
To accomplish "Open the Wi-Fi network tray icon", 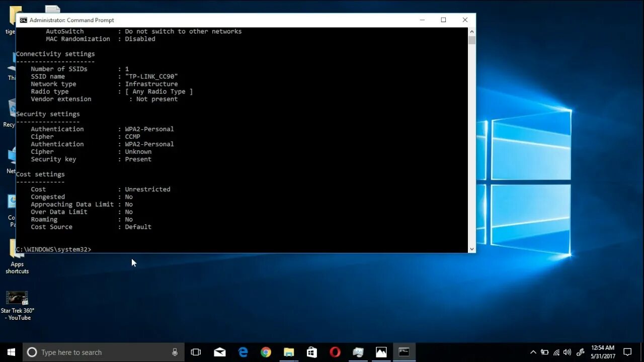I will (556, 352).
